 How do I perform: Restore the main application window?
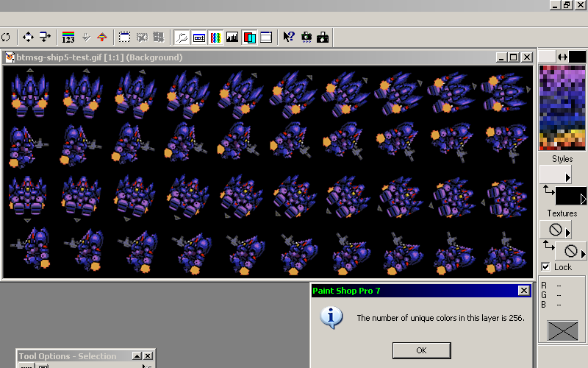point(567,5)
